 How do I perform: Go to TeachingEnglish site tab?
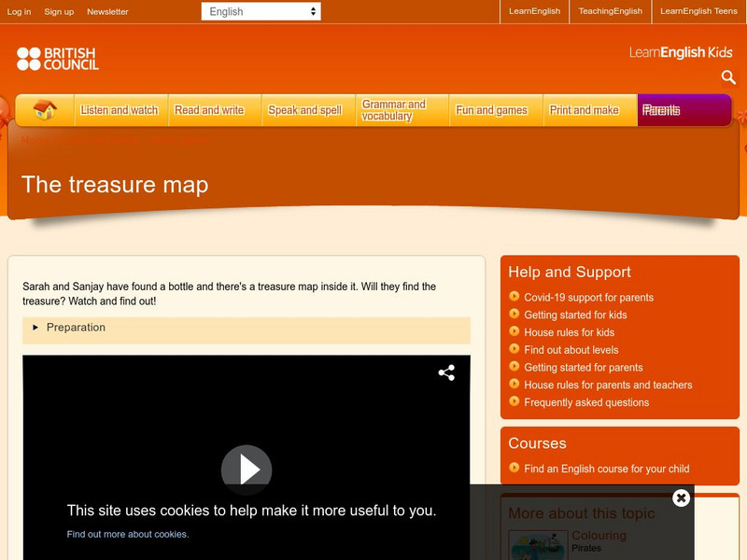coord(611,11)
